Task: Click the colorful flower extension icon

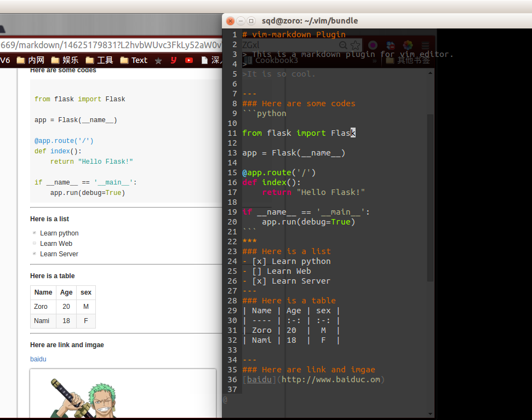Action: click(x=408, y=45)
